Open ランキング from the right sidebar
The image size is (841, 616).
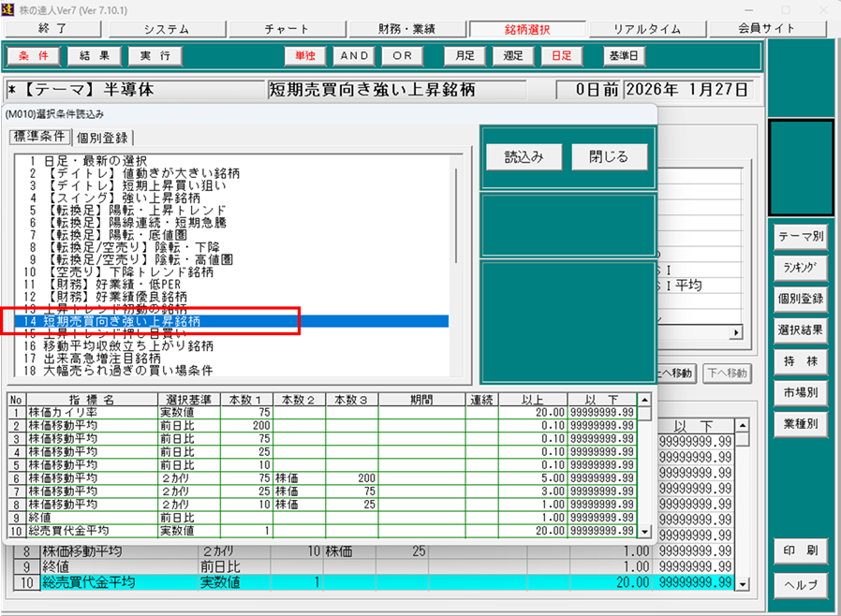click(x=800, y=268)
